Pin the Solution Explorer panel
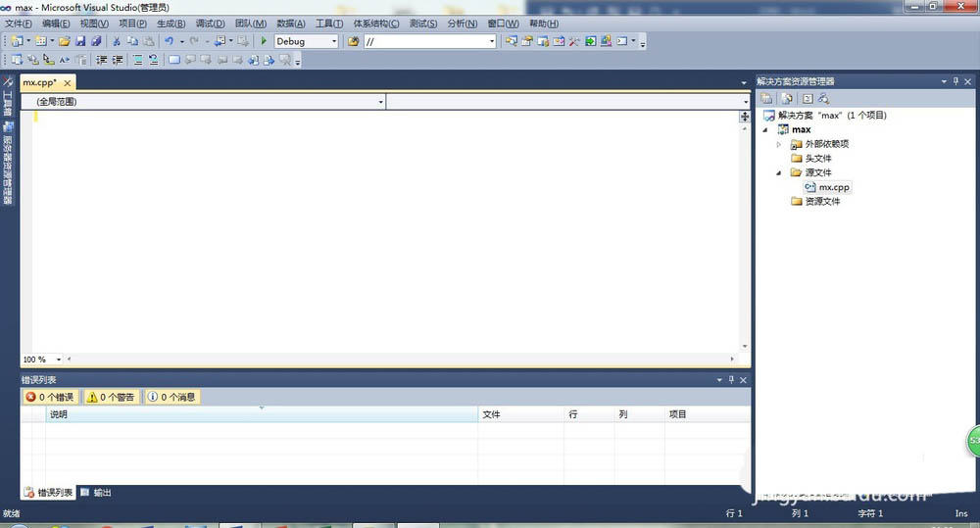 [x=955, y=81]
